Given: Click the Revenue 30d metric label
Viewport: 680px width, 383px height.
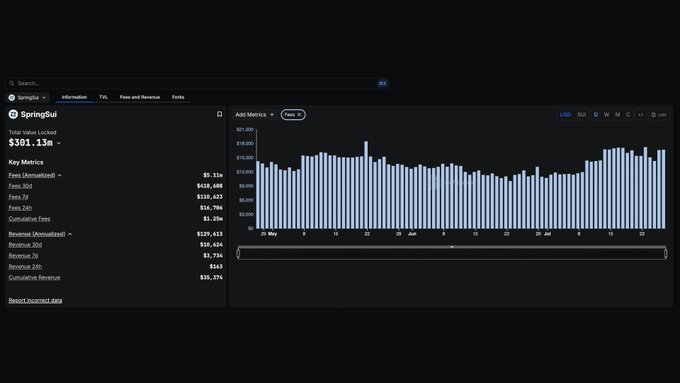Looking at the screenshot, I should 25,245.
